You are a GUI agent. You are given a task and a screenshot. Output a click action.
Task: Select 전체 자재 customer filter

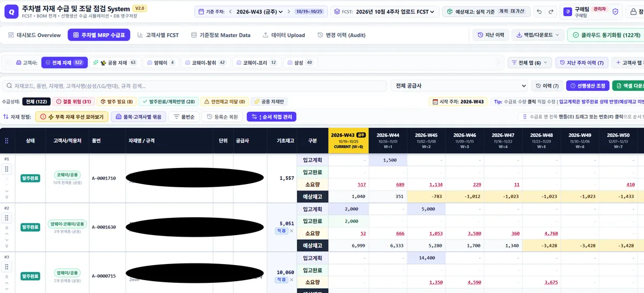pos(64,63)
